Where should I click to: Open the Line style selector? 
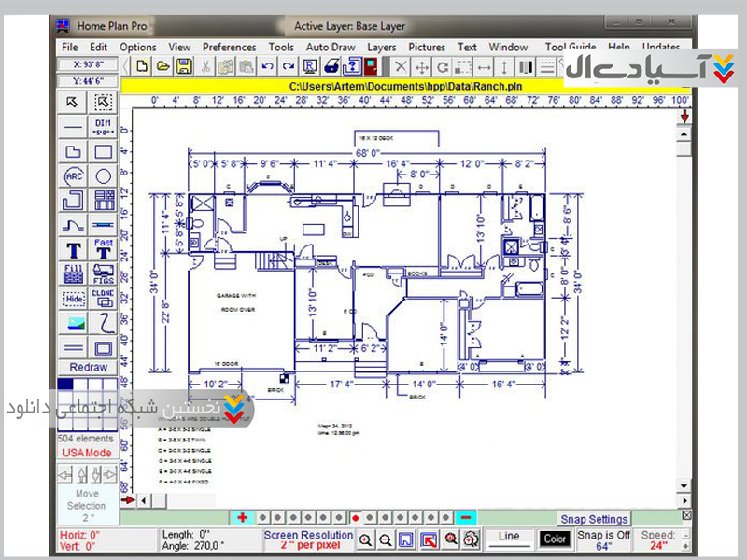coord(509,538)
